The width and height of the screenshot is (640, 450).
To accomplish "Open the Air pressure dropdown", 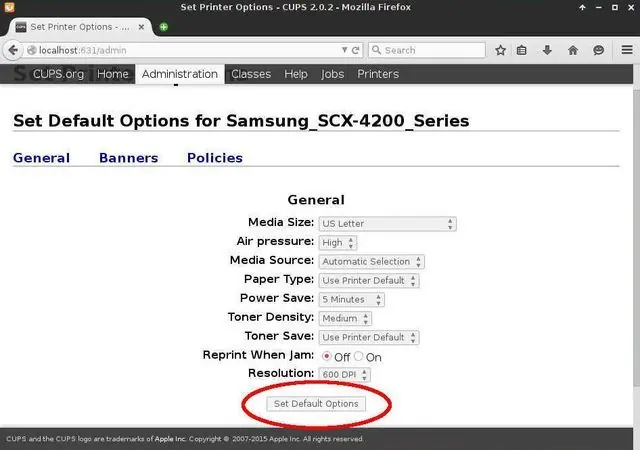I will pyautogui.click(x=338, y=243).
